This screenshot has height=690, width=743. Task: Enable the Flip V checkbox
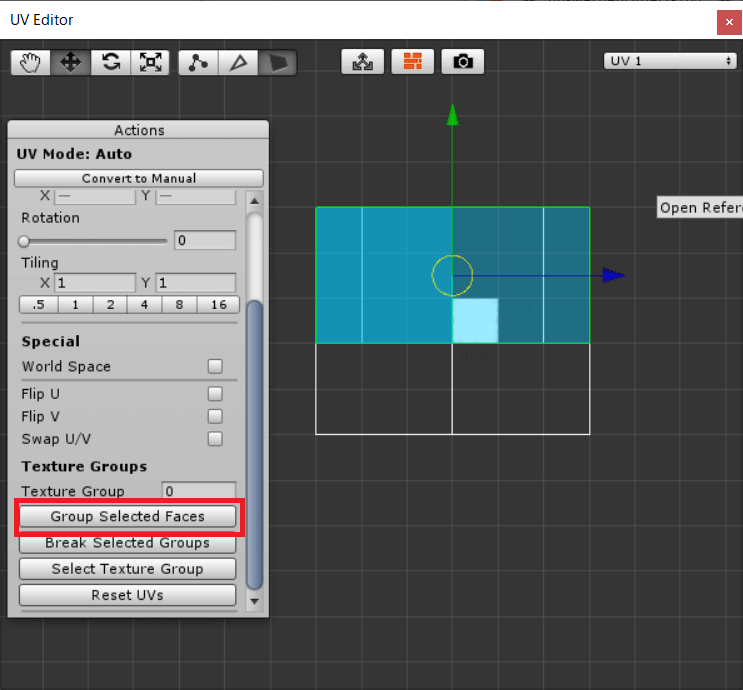pyautogui.click(x=215, y=417)
